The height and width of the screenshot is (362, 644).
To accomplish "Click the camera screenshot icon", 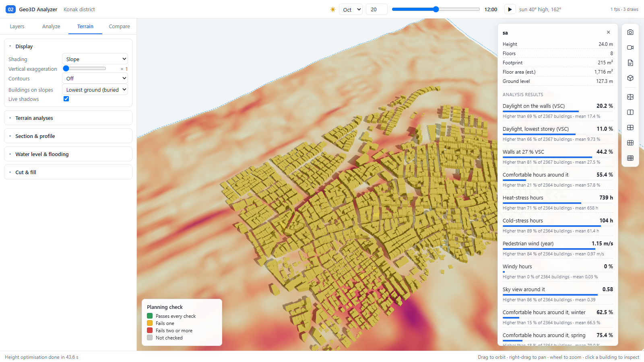I will pyautogui.click(x=630, y=32).
